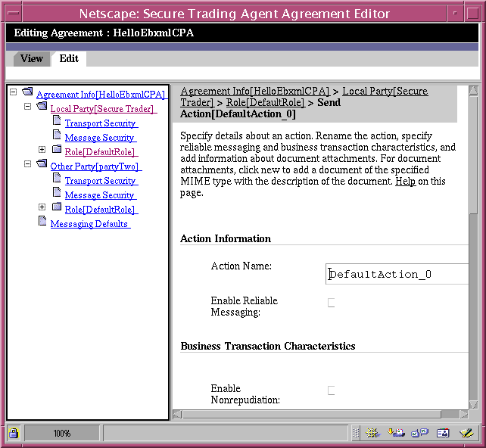The height and width of the screenshot is (448, 486).
Task: Click horizontal scrollbar left arrow
Action: (177, 414)
